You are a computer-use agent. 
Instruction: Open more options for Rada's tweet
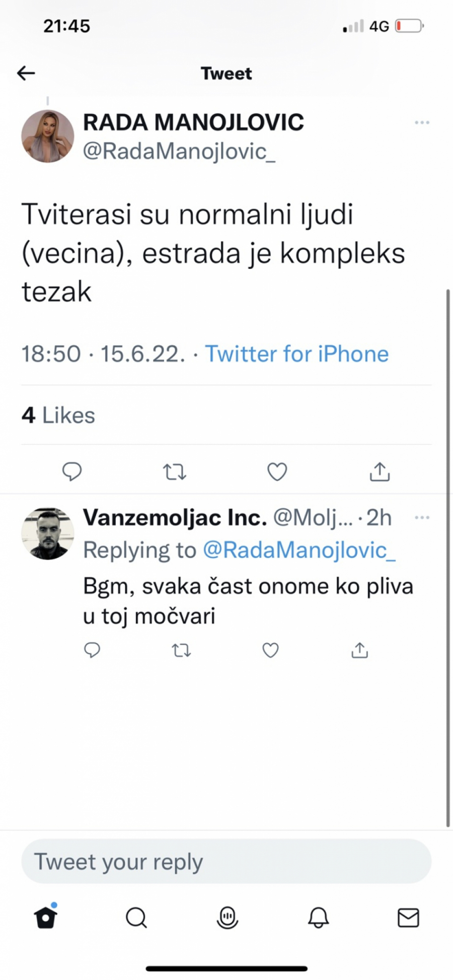pos(422,122)
